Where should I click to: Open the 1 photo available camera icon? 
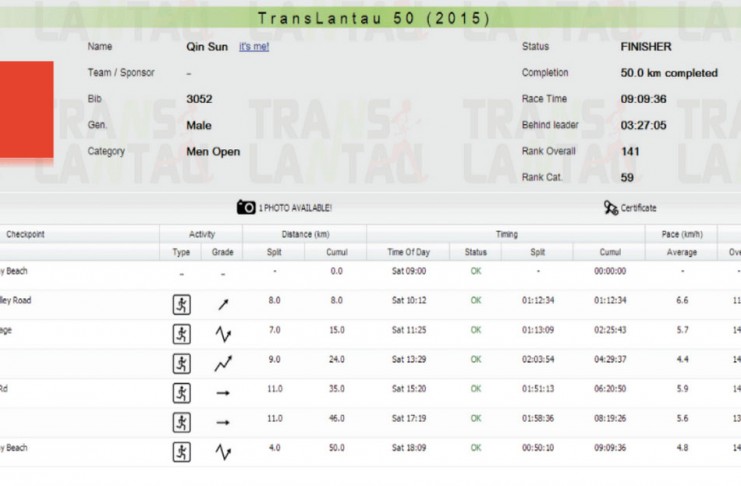(246, 207)
